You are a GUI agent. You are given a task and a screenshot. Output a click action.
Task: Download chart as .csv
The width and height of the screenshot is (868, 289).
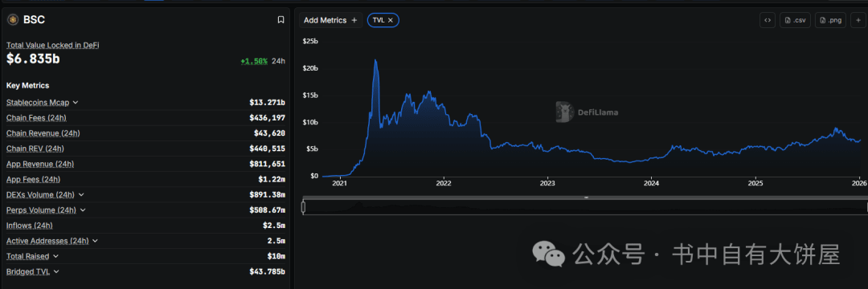pos(795,20)
